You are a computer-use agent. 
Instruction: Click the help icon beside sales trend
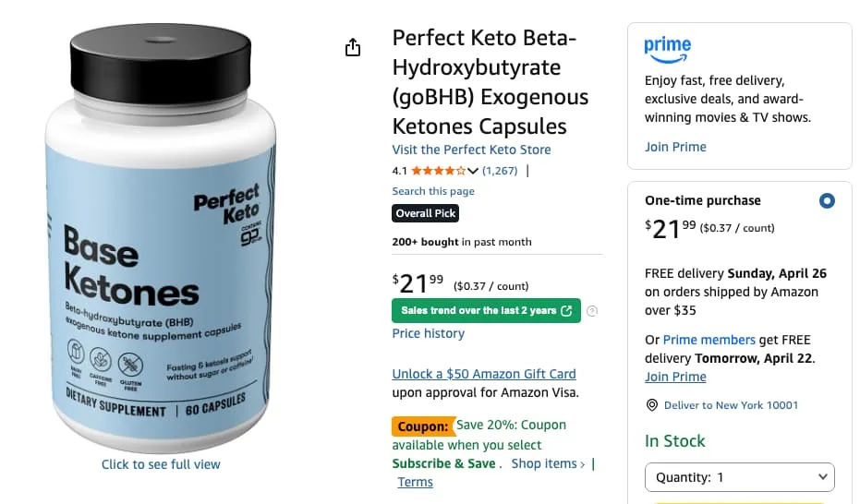pyautogui.click(x=592, y=311)
